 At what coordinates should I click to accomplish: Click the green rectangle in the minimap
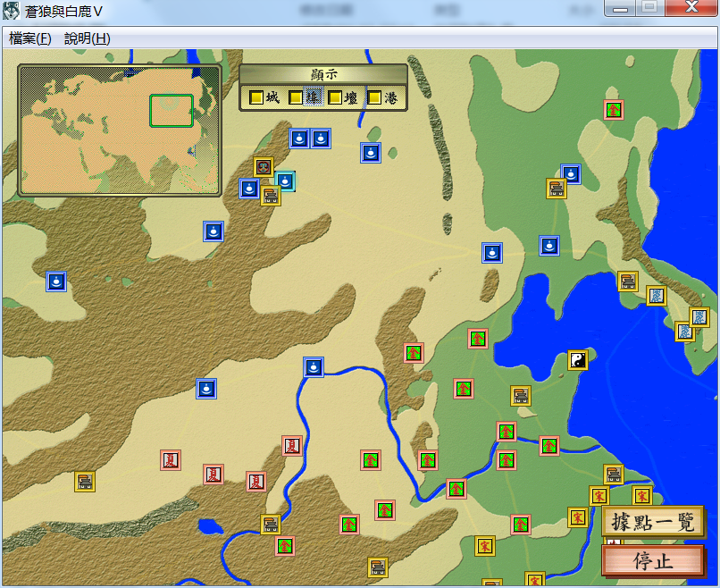[x=172, y=110]
